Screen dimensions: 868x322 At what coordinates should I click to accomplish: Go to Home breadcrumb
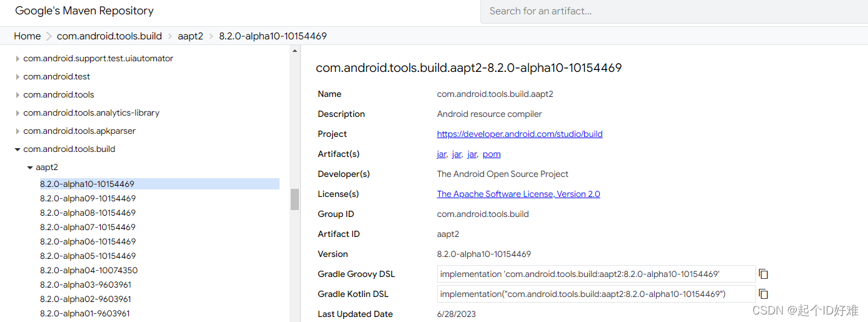28,36
